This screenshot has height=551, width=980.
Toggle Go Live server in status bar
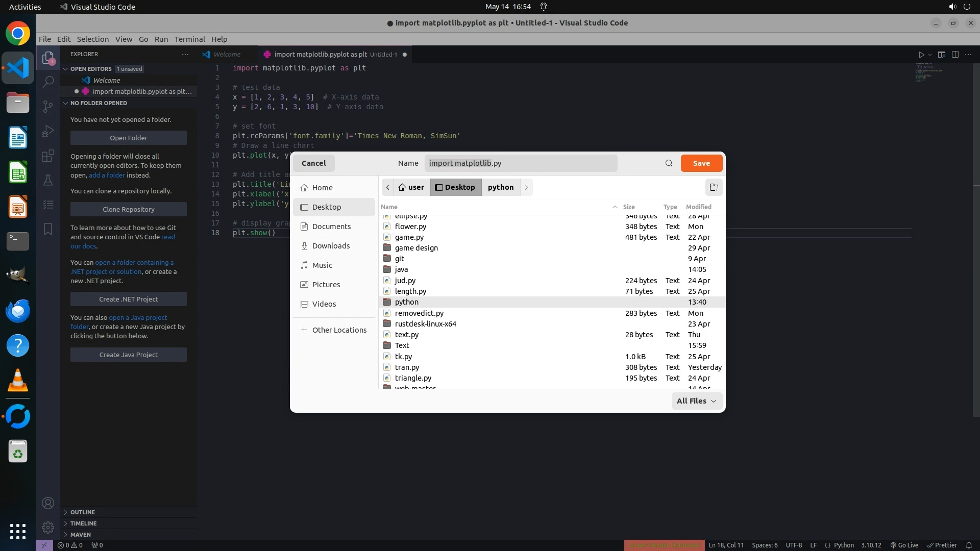904,545
